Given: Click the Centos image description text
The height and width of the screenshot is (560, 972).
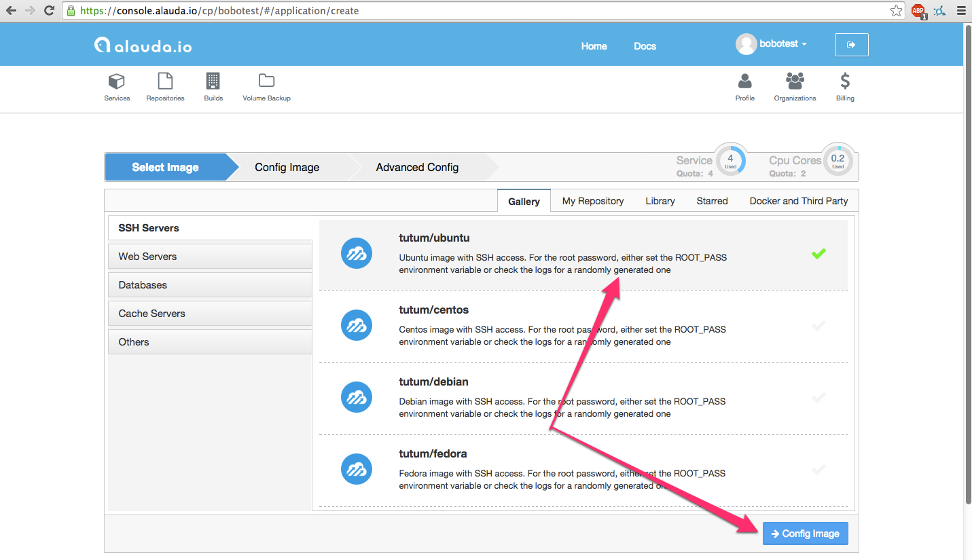Looking at the screenshot, I should point(562,336).
